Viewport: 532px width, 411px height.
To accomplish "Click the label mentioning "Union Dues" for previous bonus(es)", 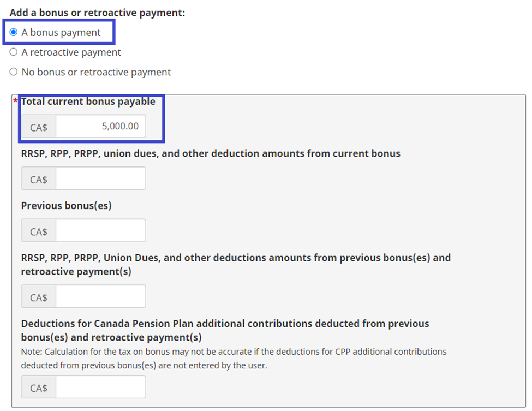I will (236, 258).
